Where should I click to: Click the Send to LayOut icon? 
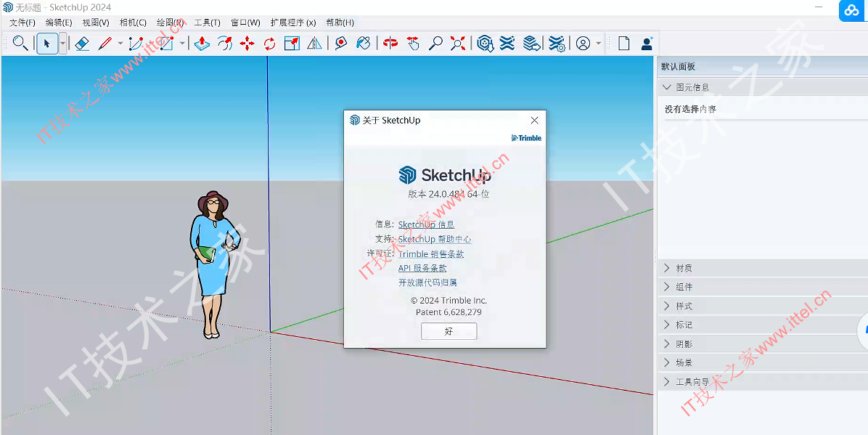532,44
